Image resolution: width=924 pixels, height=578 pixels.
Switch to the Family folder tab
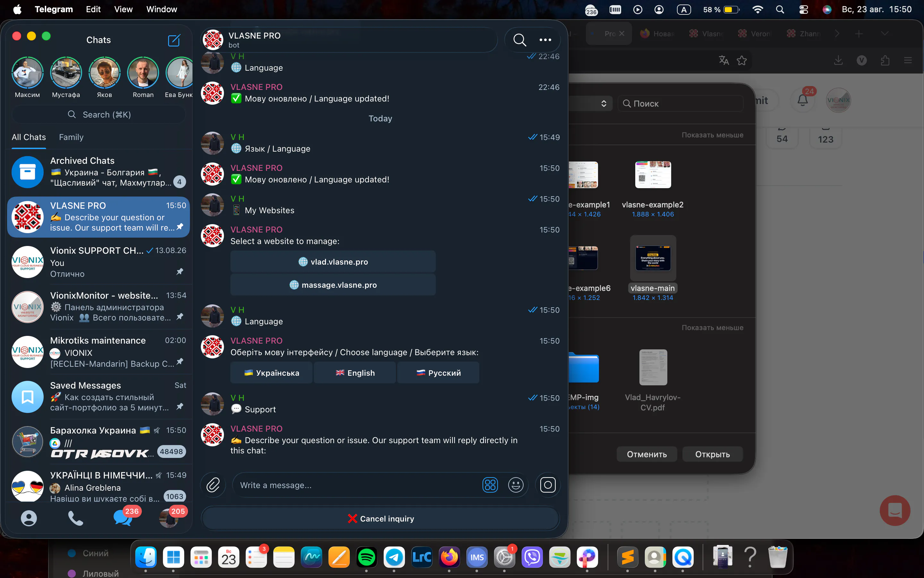tap(71, 137)
